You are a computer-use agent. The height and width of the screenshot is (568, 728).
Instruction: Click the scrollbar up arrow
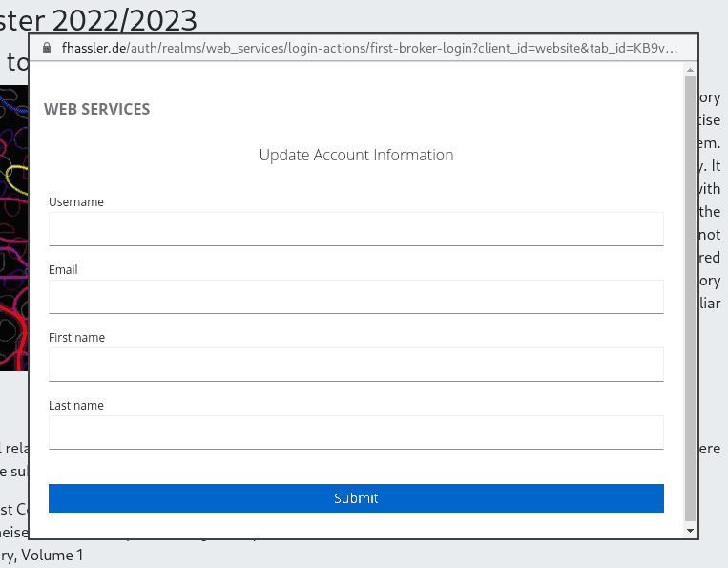[x=690, y=69]
